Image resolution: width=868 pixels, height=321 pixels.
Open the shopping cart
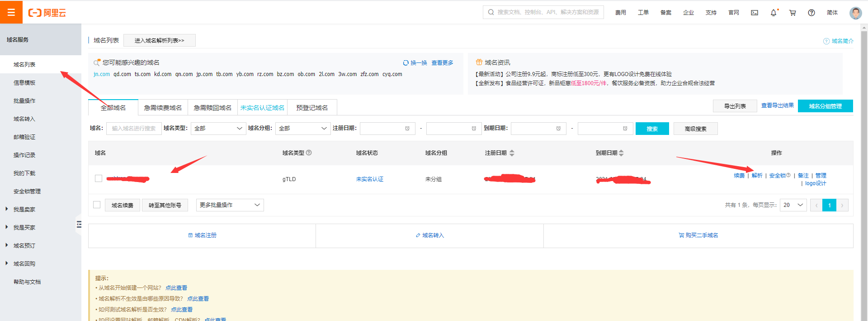tap(793, 13)
